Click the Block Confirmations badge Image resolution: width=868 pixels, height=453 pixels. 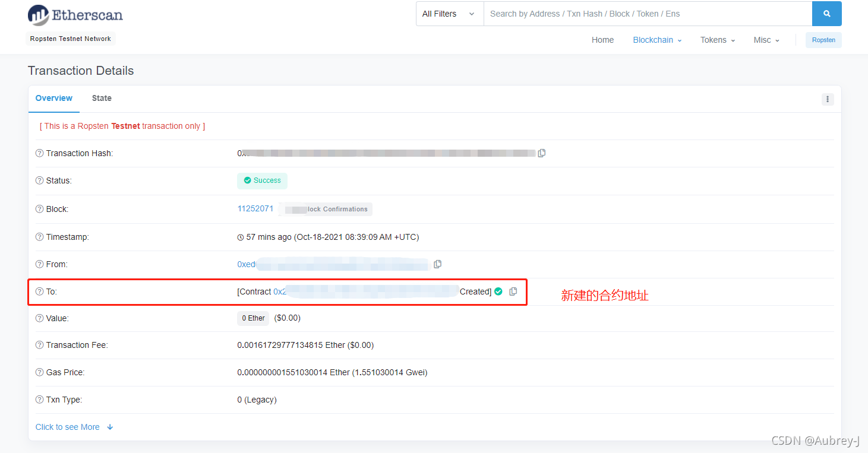click(x=326, y=209)
